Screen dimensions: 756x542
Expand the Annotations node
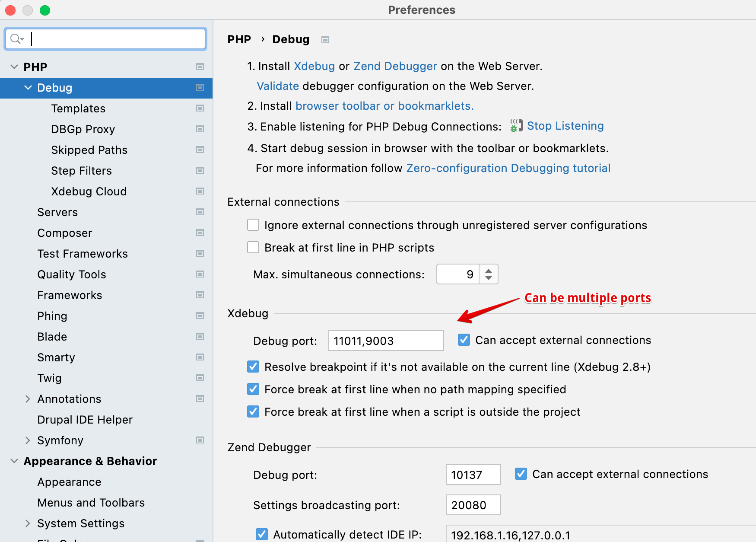coord(28,399)
